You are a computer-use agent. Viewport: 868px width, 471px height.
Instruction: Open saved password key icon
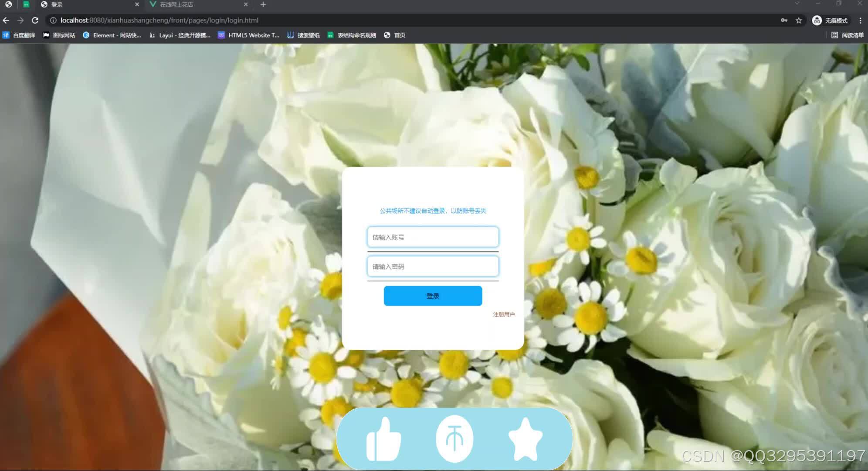pos(784,20)
